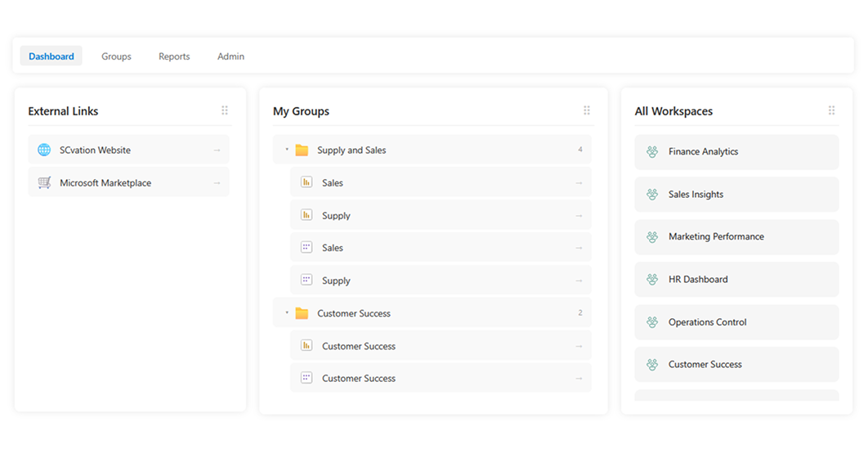
Task: Click the item count 4 on Supply and Sales
Action: [x=580, y=150]
